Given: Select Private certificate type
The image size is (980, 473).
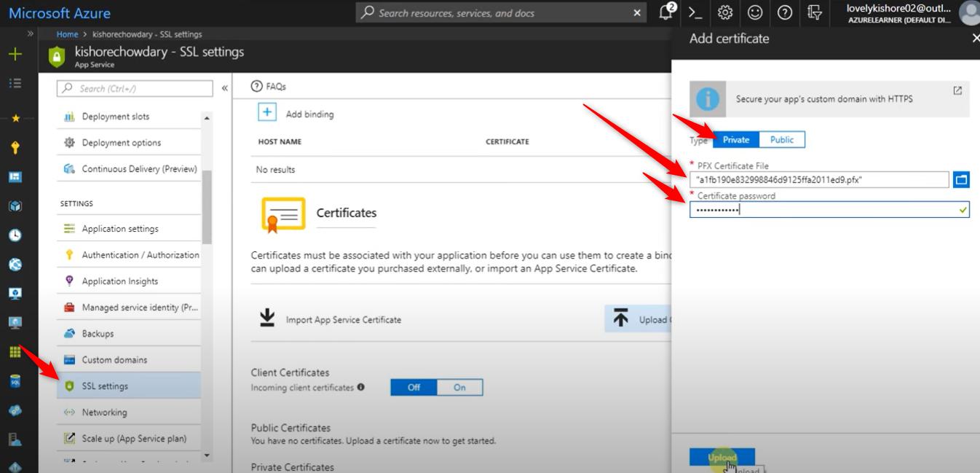Looking at the screenshot, I should tap(736, 140).
